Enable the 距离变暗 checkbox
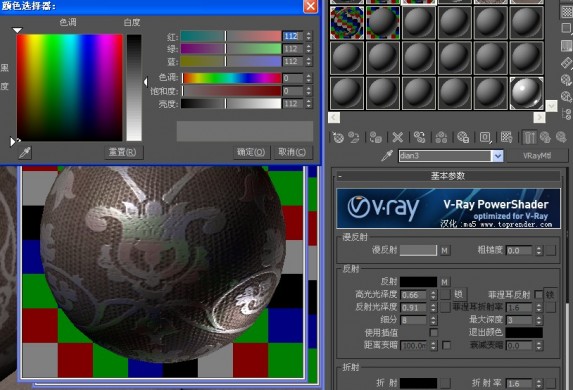Image resolution: width=573 pixels, height=390 pixels. [446, 345]
